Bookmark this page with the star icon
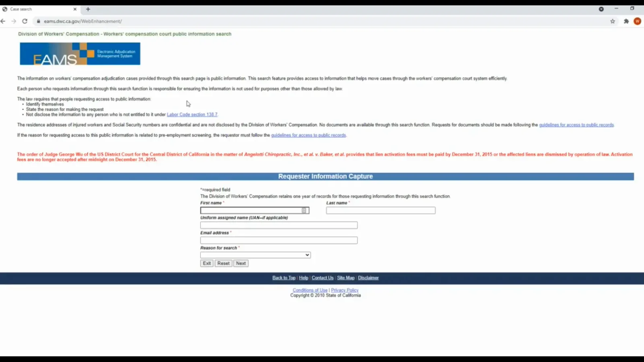This screenshot has height=362, width=644. pyautogui.click(x=613, y=21)
